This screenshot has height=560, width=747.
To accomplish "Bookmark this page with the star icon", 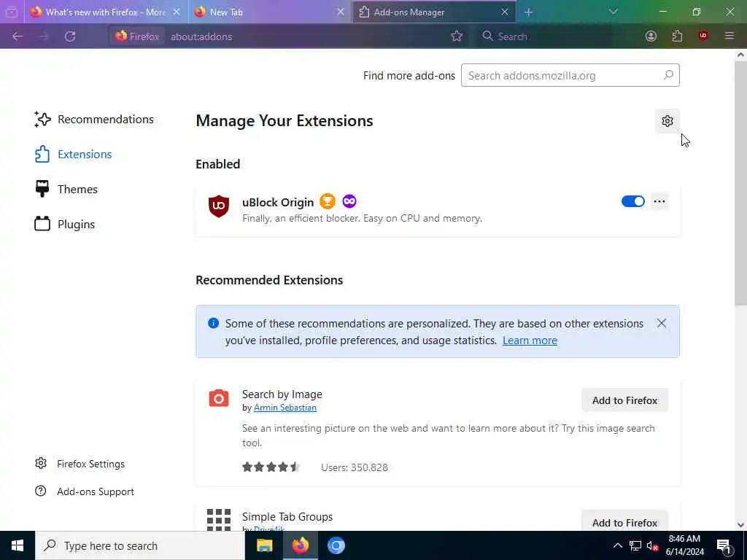I will tap(457, 36).
